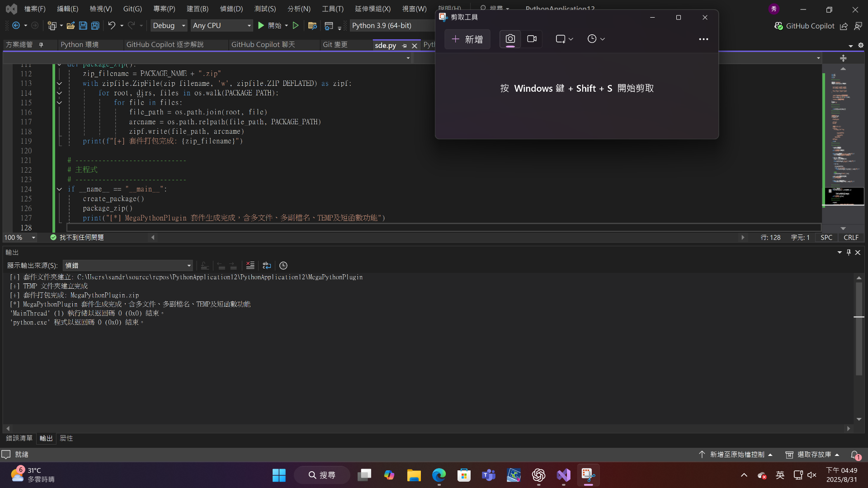Collapse the if __name__ block at line 124
Image resolution: width=868 pixels, height=488 pixels.
click(x=59, y=189)
